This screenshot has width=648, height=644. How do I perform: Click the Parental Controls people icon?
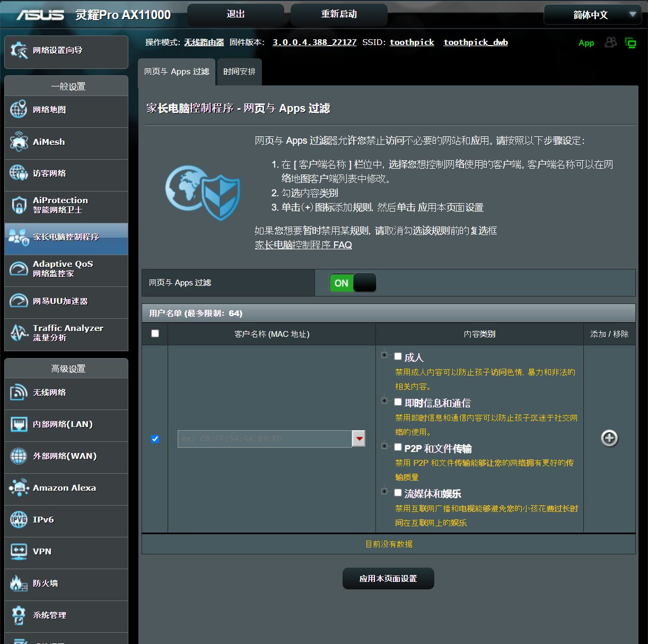click(x=19, y=237)
